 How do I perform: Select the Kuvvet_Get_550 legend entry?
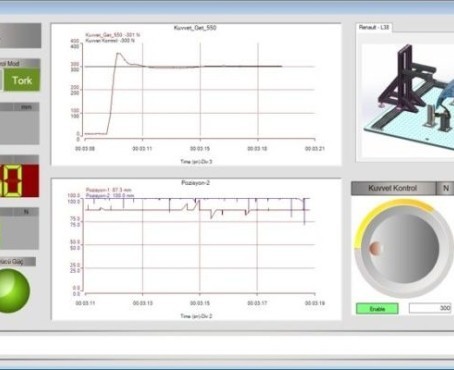coord(113,35)
